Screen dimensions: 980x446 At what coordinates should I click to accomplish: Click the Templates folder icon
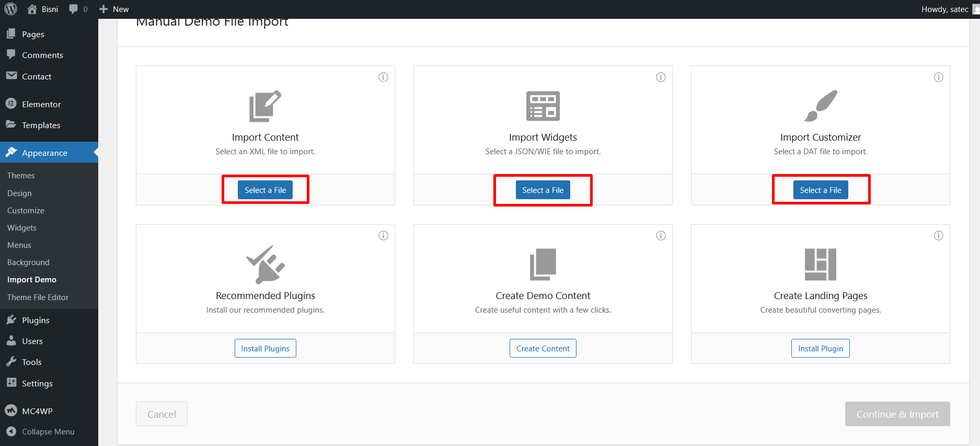click(11, 124)
